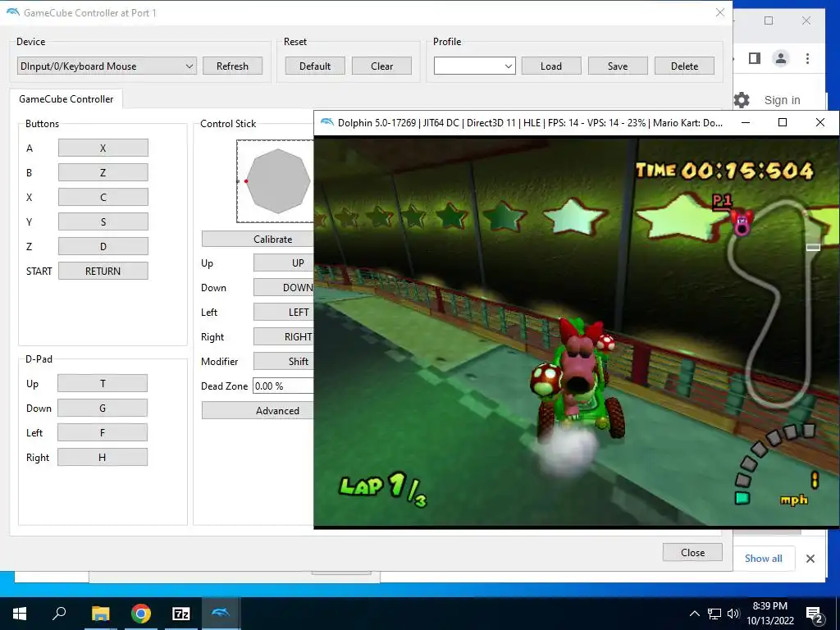Remap Control Stick Down mapping DOWN

point(284,288)
